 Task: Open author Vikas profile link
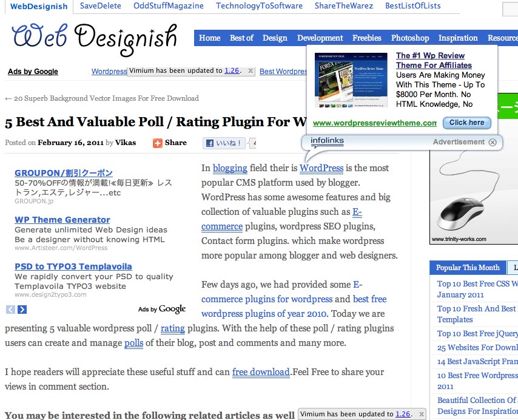(x=126, y=143)
